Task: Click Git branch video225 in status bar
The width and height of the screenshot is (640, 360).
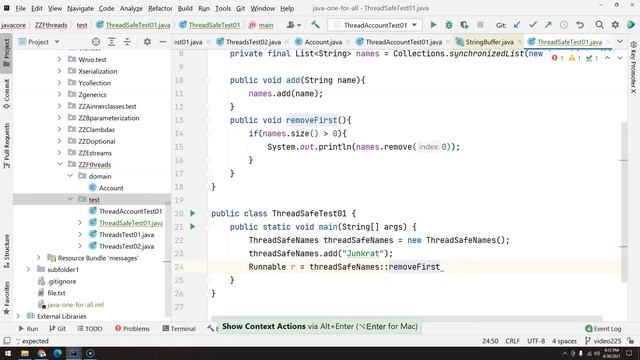Action: tap(603, 341)
